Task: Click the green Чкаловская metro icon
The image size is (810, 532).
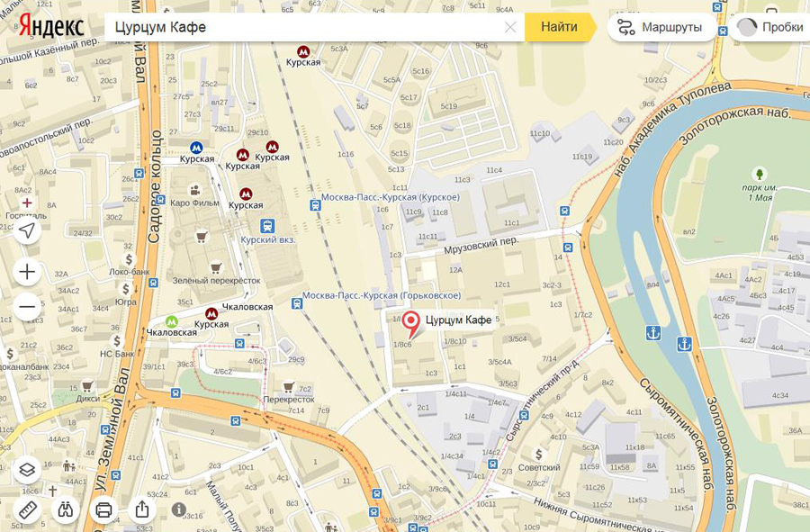Action: pos(172,321)
